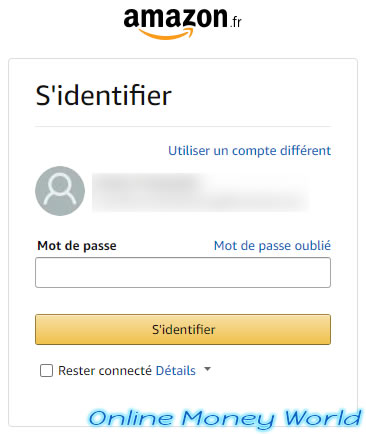Screen dimensions: 366x434
Task: Open the Détails link
Action: [x=176, y=370]
